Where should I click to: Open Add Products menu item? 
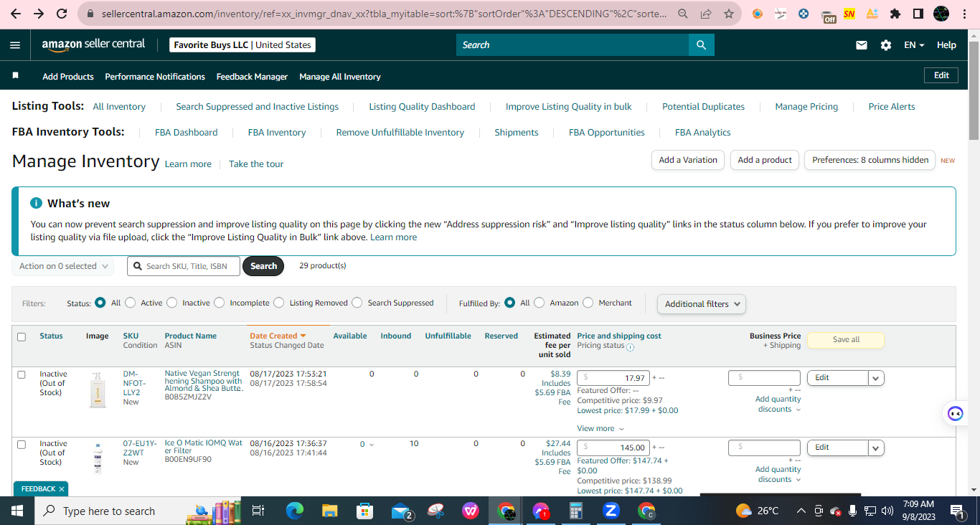click(68, 76)
